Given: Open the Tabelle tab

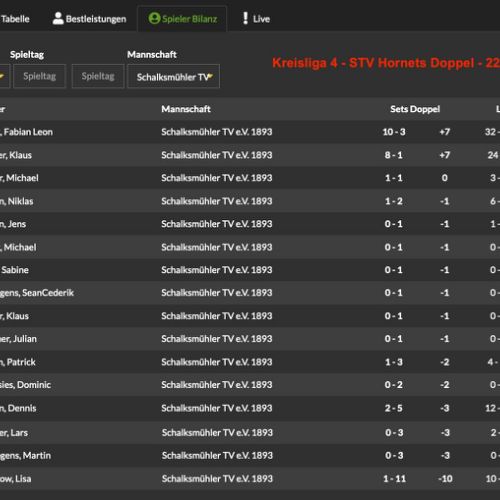Looking at the screenshot, I should [15, 19].
